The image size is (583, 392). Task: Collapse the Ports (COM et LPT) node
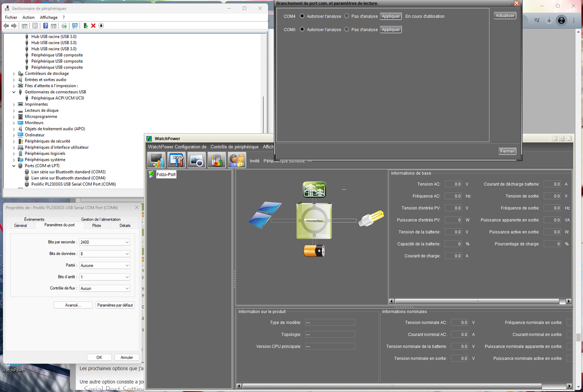14,166
